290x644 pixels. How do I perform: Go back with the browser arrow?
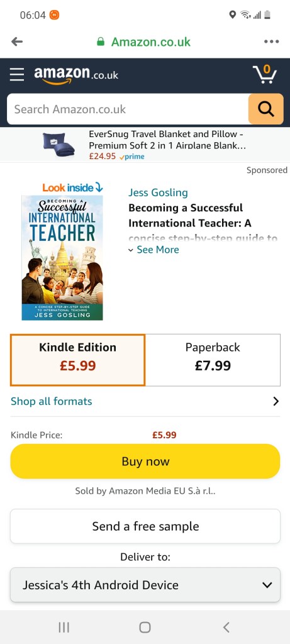[x=17, y=42]
